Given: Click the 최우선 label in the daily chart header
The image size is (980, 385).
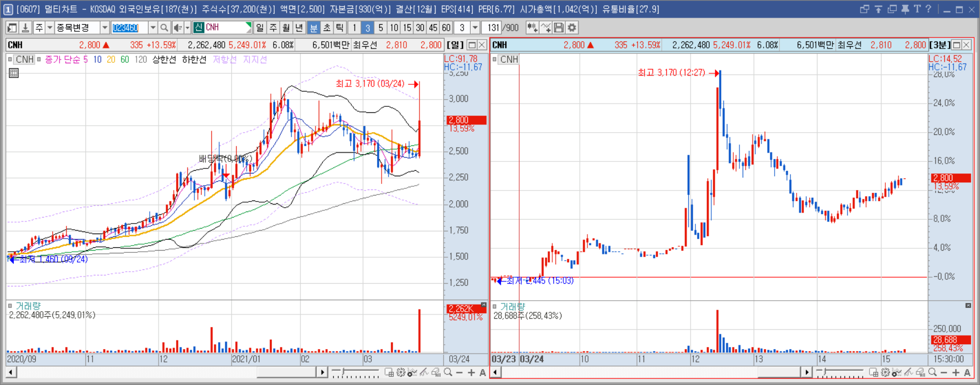Looking at the screenshot, I should 364,45.
